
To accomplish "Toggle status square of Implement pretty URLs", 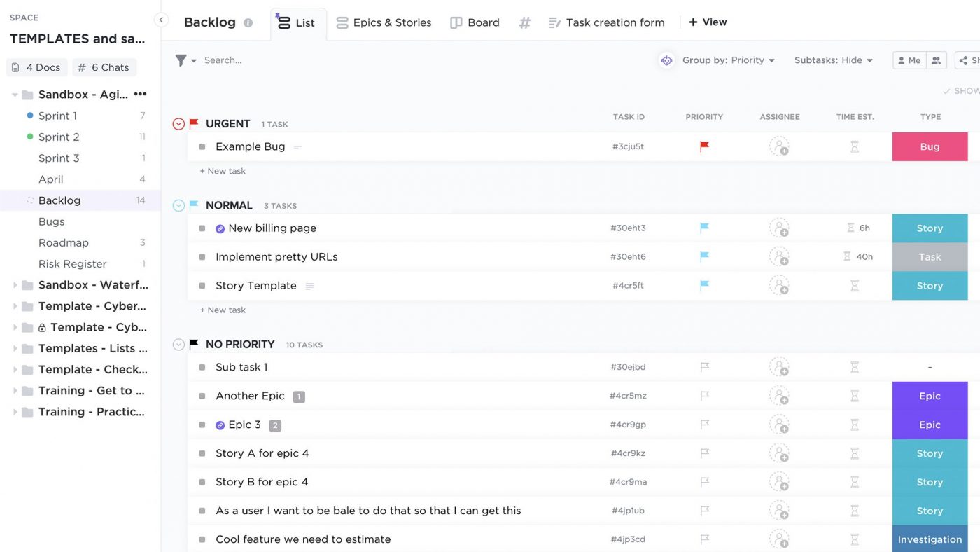I will (x=202, y=257).
